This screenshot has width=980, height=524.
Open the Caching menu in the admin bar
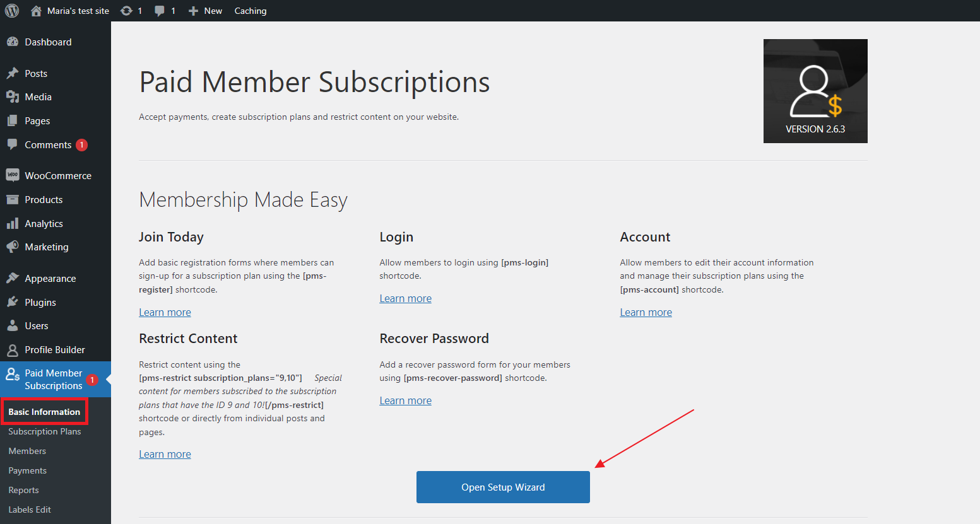(251, 11)
